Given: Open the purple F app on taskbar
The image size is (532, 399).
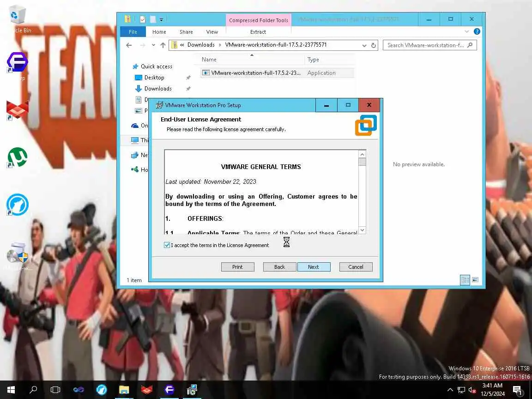Looking at the screenshot, I should [169, 389].
